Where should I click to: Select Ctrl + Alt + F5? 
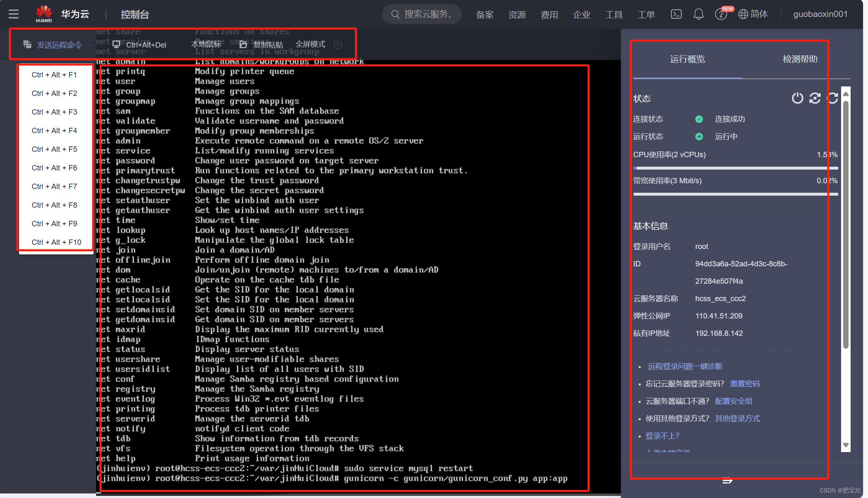(x=54, y=149)
